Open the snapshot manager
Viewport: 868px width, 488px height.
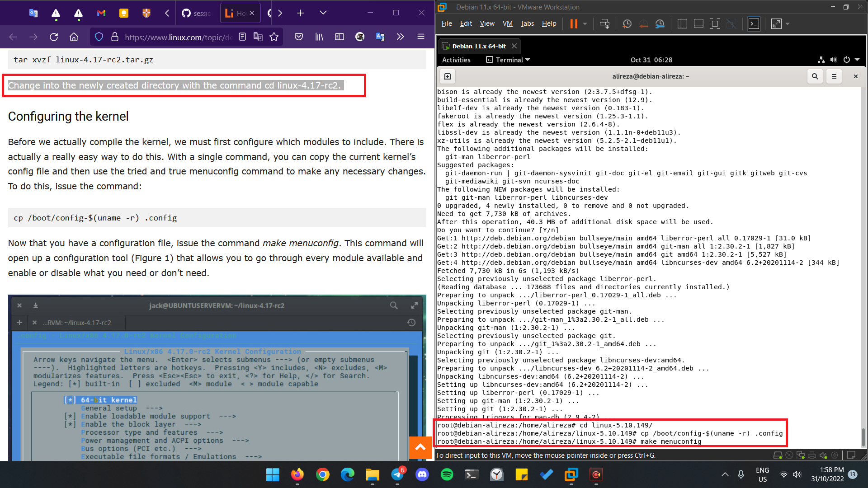660,24
